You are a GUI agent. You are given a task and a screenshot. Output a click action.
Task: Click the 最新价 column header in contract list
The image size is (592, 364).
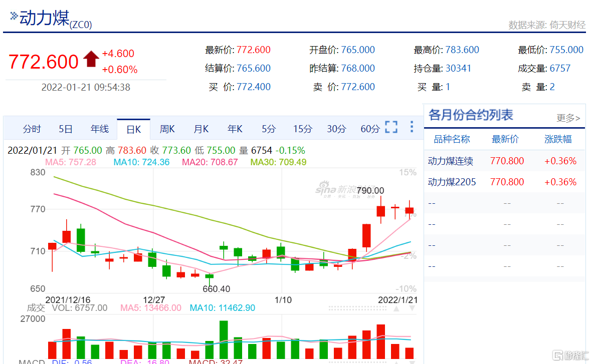coord(505,139)
